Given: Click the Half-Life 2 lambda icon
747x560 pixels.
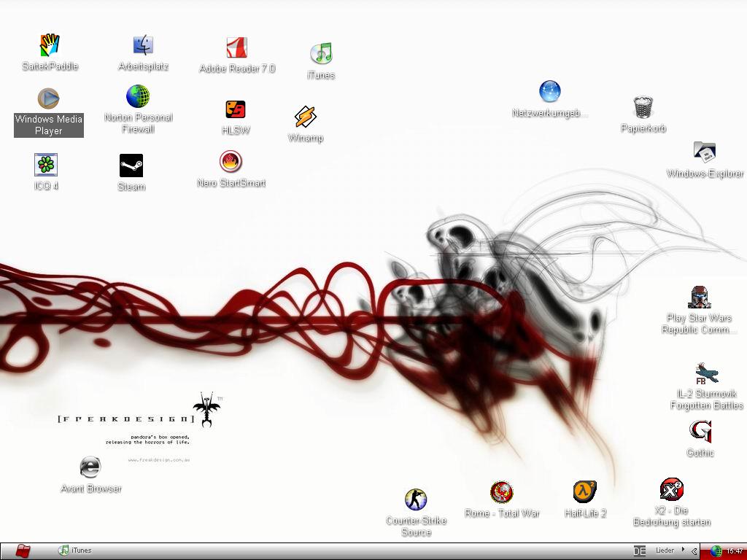Looking at the screenshot, I should [x=585, y=491].
